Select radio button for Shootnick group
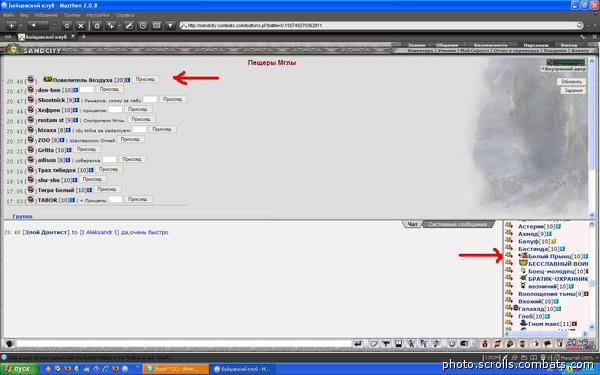 [x=31, y=100]
